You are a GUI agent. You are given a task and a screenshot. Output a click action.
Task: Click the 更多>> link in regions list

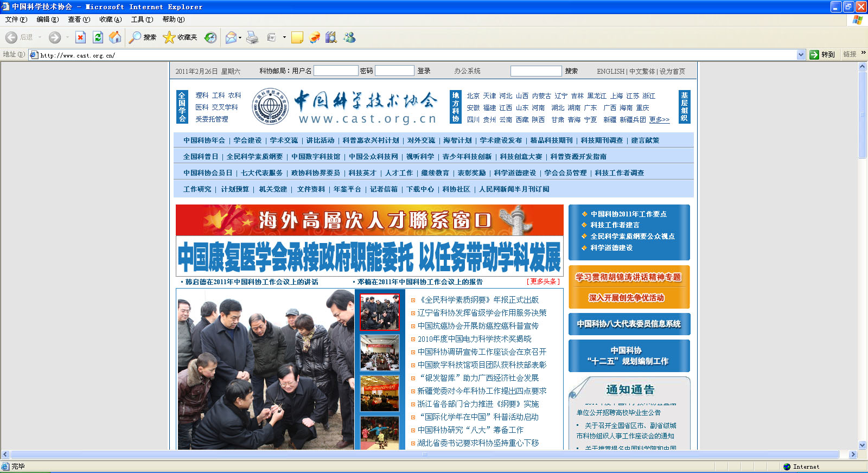(659, 120)
